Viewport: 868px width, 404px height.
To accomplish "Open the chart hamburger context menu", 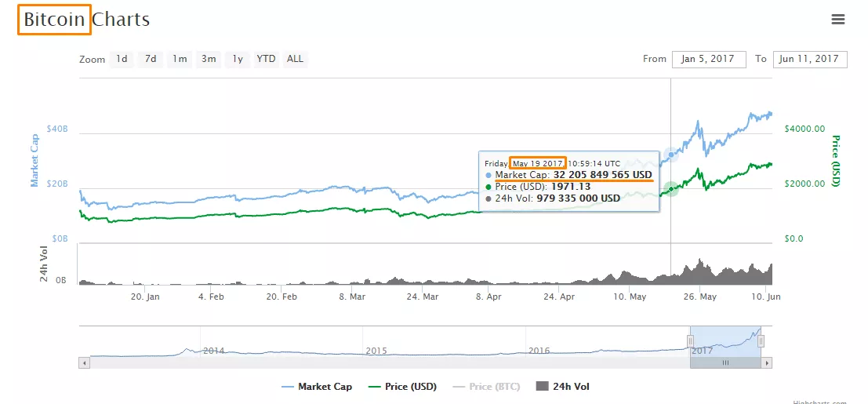I will [x=838, y=20].
